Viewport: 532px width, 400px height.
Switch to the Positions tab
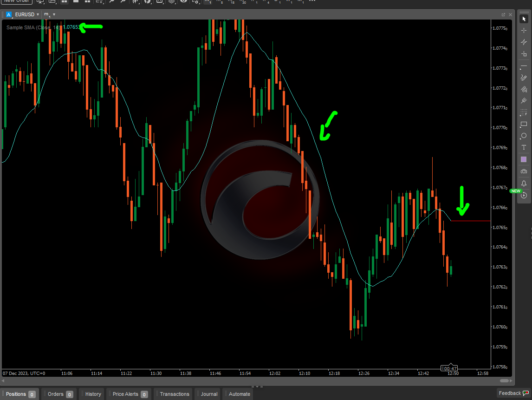pyautogui.click(x=20, y=394)
